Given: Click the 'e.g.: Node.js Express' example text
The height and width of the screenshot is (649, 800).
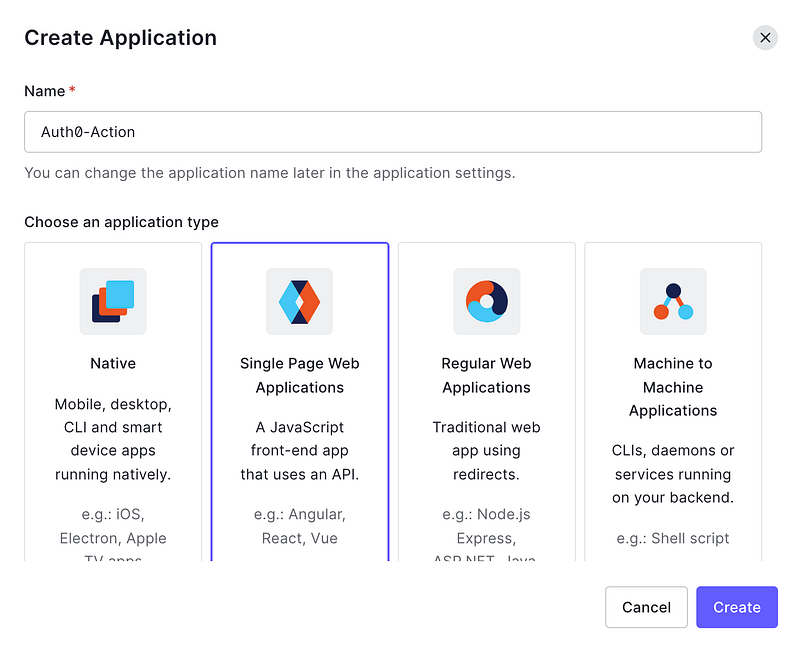Looking at the screenshot, I should pos(486,526).
